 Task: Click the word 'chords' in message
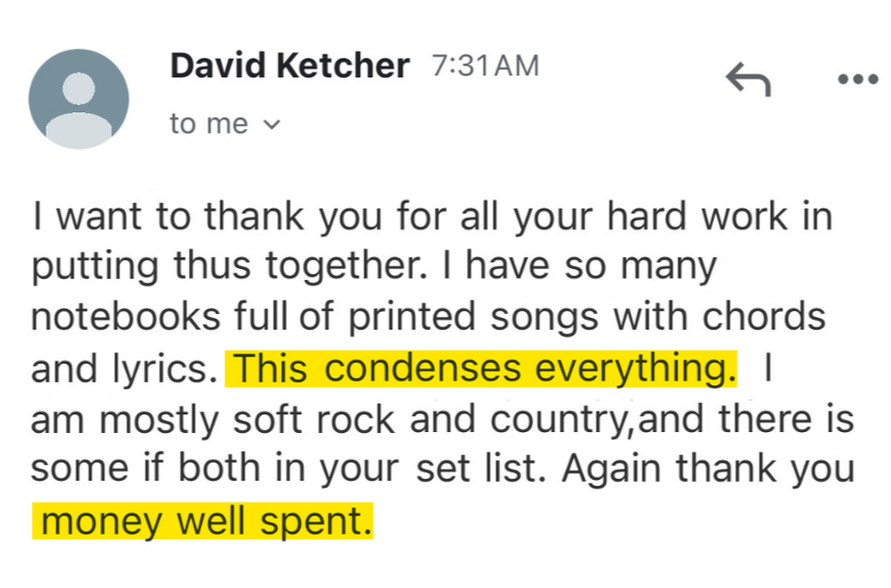764,317
